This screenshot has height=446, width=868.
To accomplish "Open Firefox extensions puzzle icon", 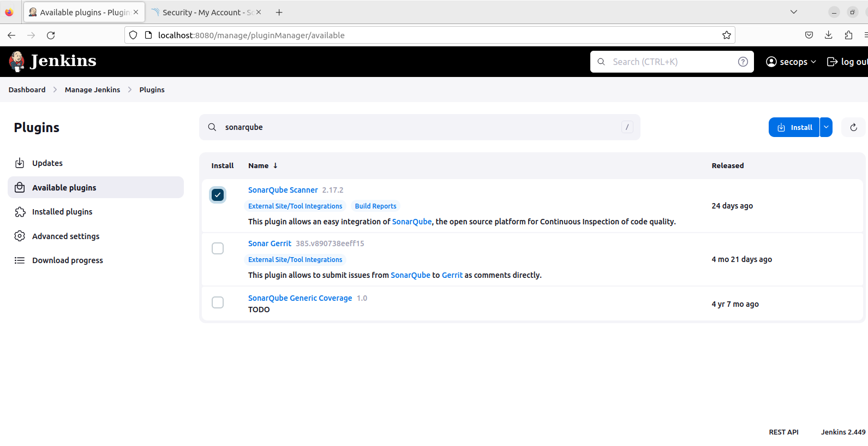I will (848, 35).
